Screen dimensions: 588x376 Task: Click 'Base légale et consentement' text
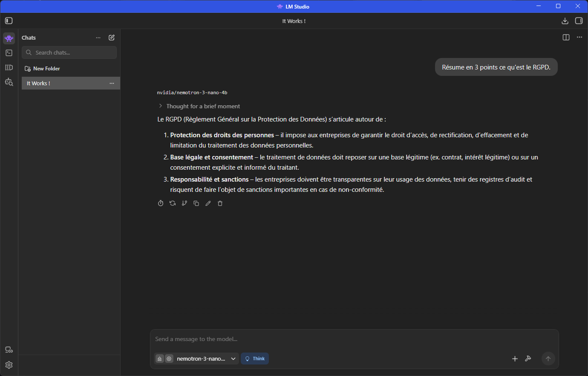point(212,157)
